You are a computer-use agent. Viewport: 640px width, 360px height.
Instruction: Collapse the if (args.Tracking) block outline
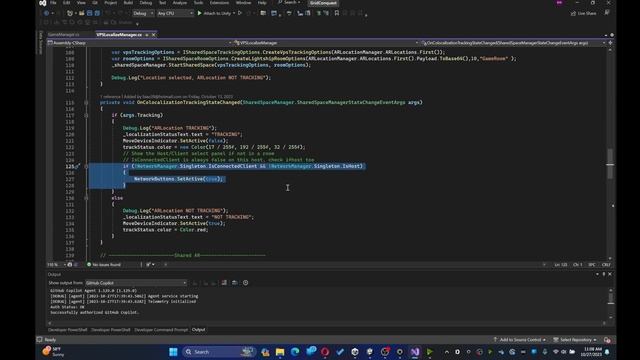[x=86, y=116]
